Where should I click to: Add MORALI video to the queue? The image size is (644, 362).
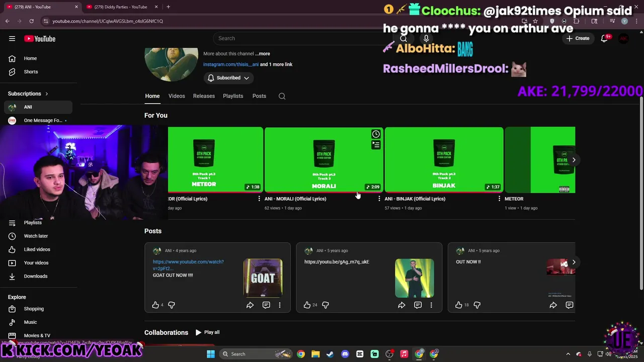point(376,145)
